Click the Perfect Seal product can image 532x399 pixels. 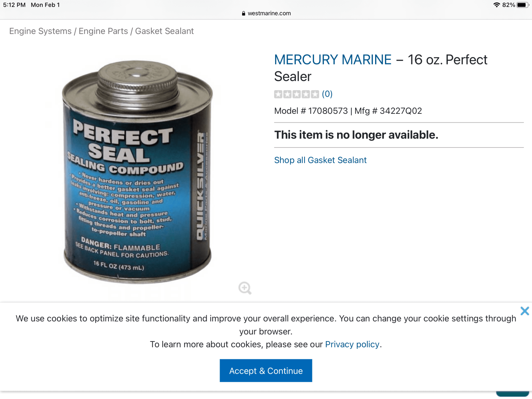(x=137, y=171)
